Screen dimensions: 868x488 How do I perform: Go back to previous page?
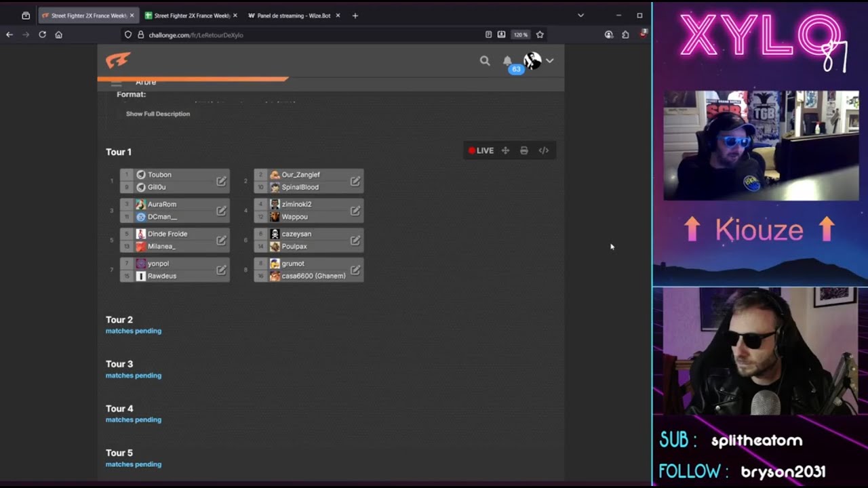9,35
